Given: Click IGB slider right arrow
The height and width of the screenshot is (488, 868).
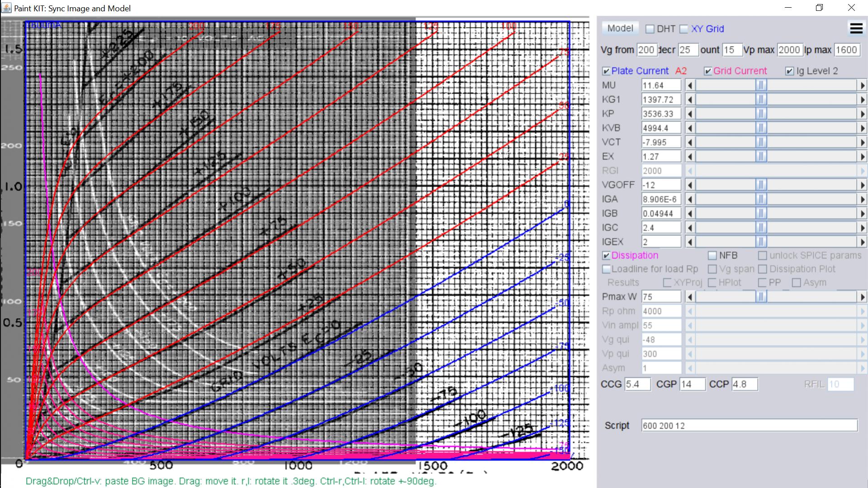Looking at the screenshot, I should point(862,213).
